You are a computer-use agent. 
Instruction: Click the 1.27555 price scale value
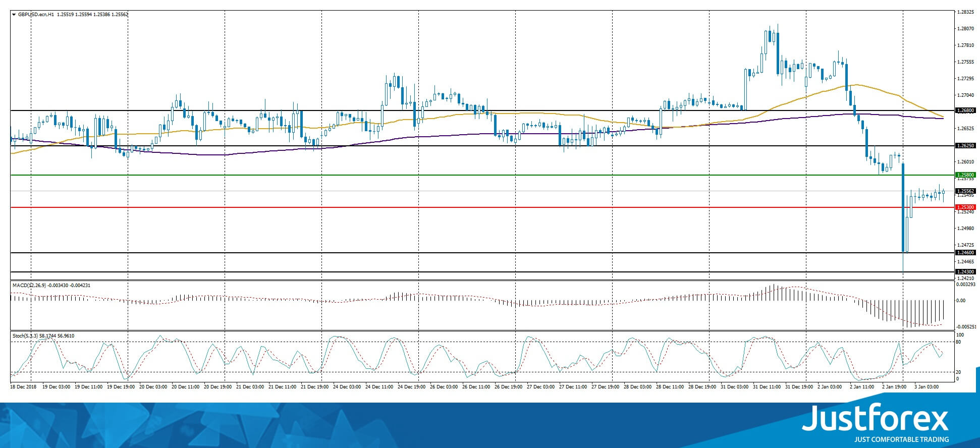(x=966, y=62)
